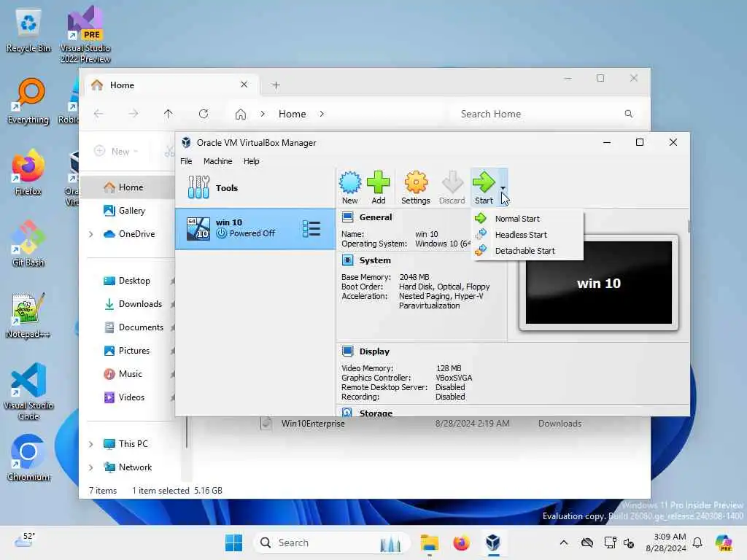Click the green Start arrow icon
Screen dimensions: 747x560
[484, 183]
